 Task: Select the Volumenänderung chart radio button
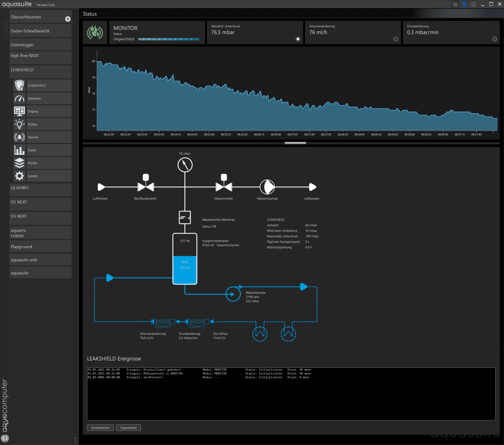396,39
